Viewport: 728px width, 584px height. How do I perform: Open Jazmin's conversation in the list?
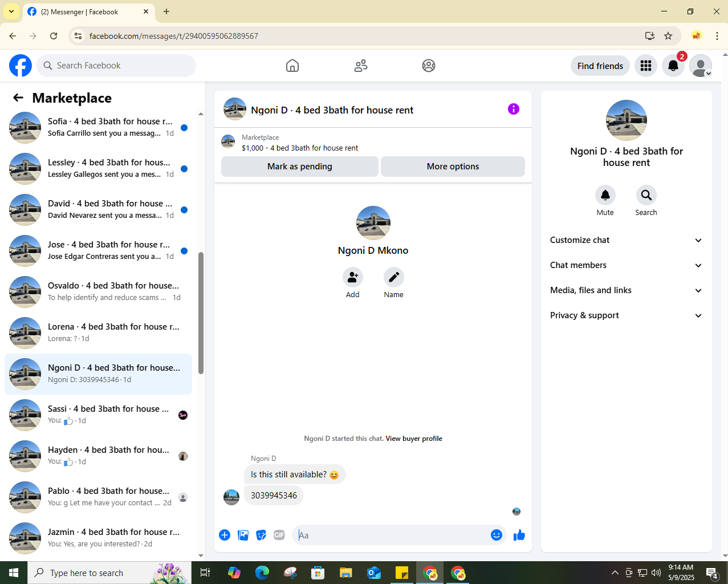pyautogui.click(x=98, y=538)
